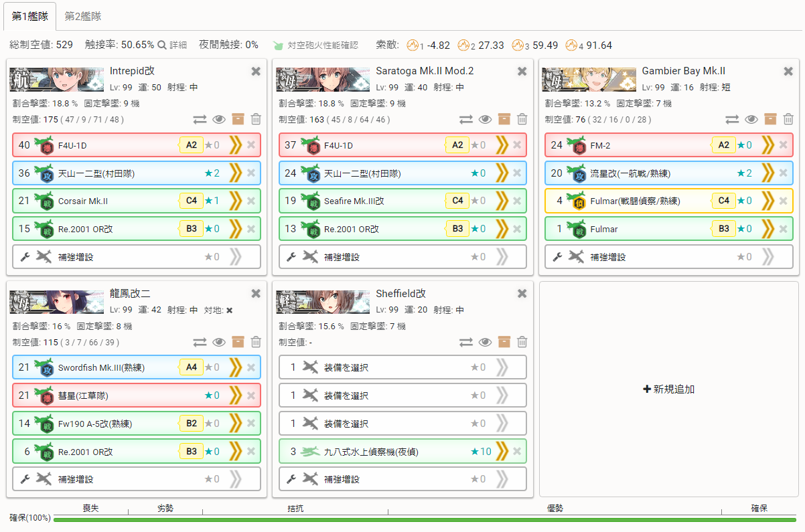
Task: Remove FM-2 via its slot X
Action: click(x=784, y=145)
